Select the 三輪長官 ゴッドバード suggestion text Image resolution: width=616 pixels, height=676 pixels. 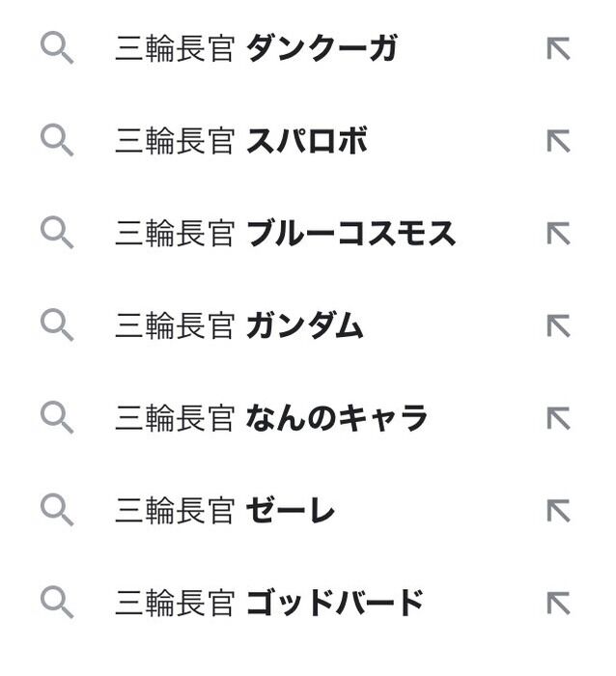(x=269, y=603)
